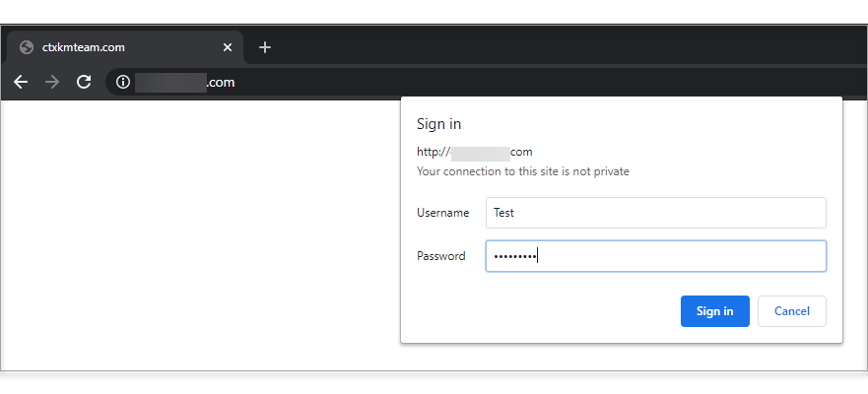Image resolution: width=868 pixels, height=394 pixels.
Task: Click the Username field containing Test
Action: [656, 213]
